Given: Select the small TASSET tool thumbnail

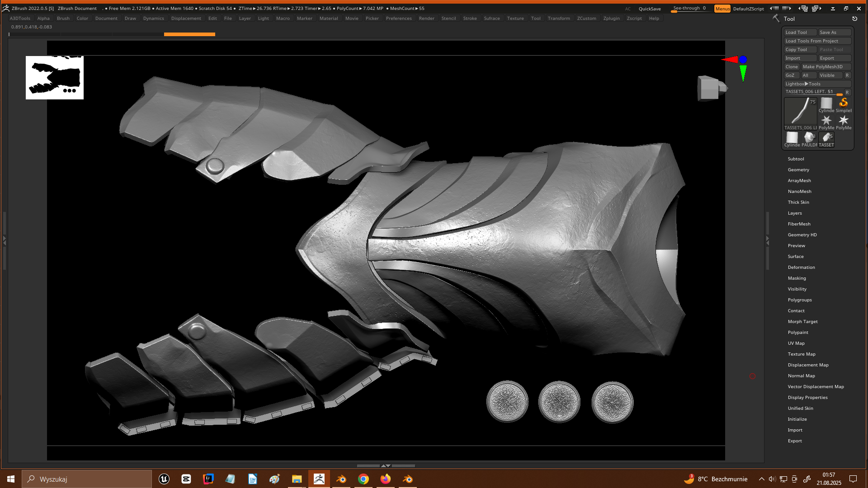Looking at the screenshot, I should (826, 139).
